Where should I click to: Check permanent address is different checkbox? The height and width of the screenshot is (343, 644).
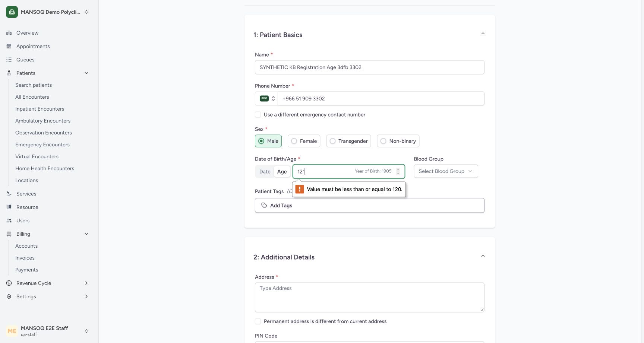[258, 321]
